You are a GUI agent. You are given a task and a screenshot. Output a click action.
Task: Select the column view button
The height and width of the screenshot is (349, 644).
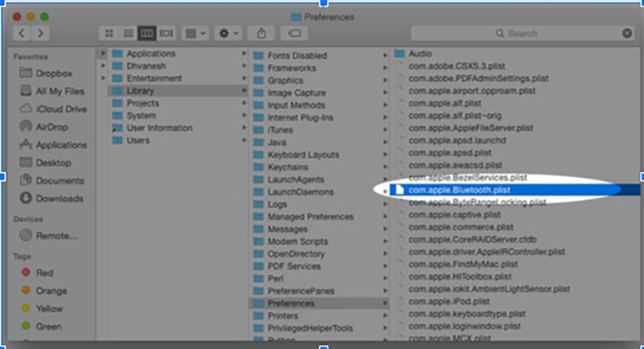146,33
